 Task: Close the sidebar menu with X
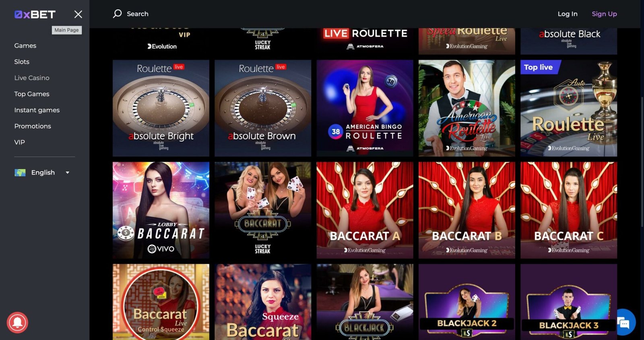[78, 15]
